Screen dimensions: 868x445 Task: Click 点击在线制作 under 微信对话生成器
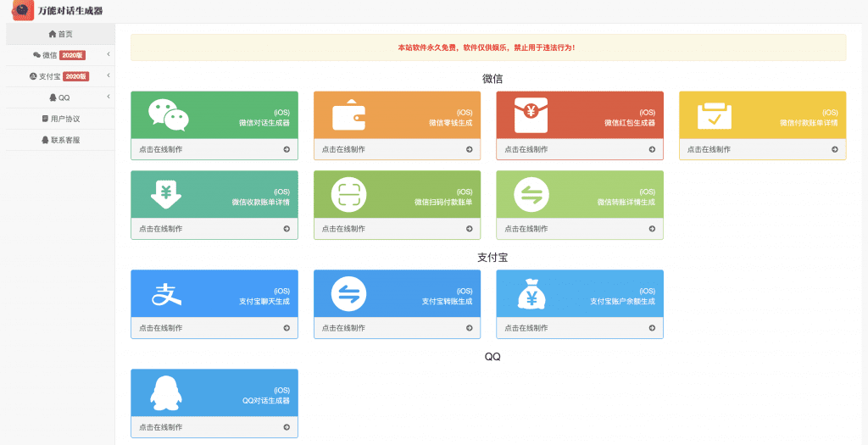(160, 149)
